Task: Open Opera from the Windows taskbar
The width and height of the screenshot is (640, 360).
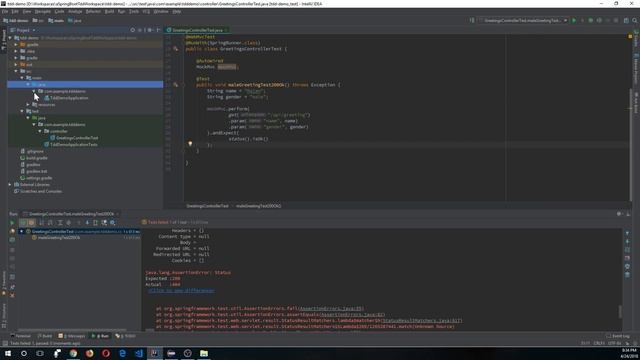Action: (x=106, y=353)
